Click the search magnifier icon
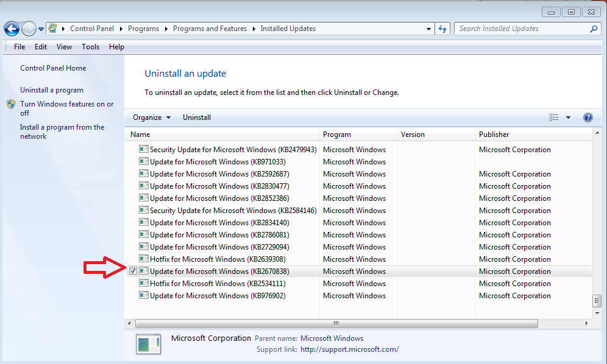Screen dimensions: 607x364 click(594, 29)
